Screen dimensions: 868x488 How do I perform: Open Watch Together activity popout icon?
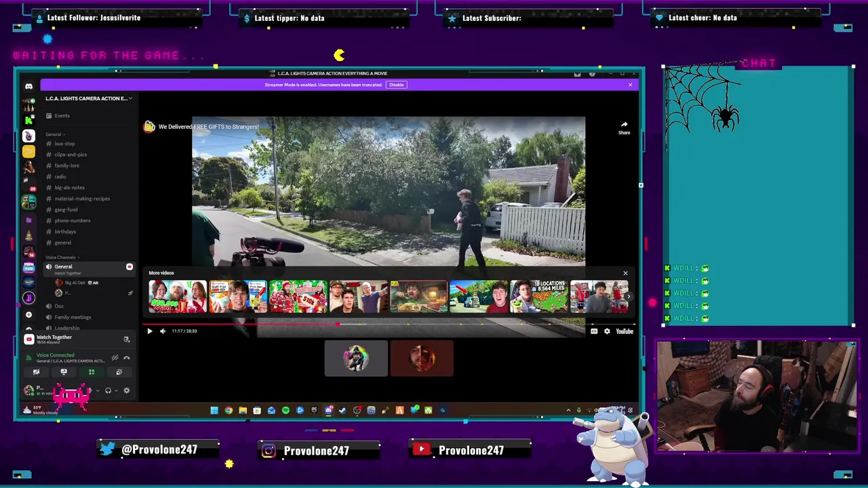coord(126,339)
